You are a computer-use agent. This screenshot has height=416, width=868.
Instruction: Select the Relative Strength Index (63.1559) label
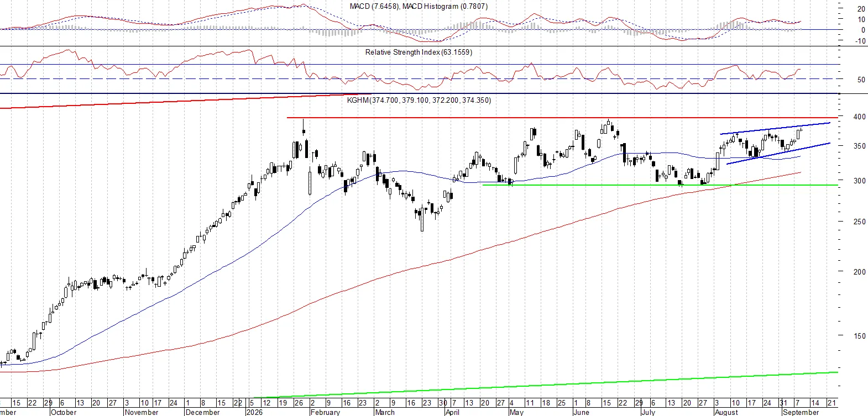point(419,52)
